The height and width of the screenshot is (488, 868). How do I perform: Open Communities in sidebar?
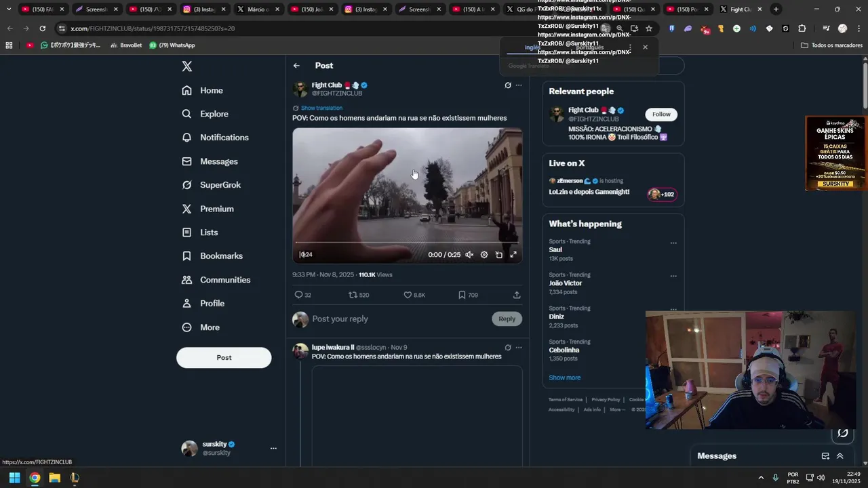pos(216,280)
